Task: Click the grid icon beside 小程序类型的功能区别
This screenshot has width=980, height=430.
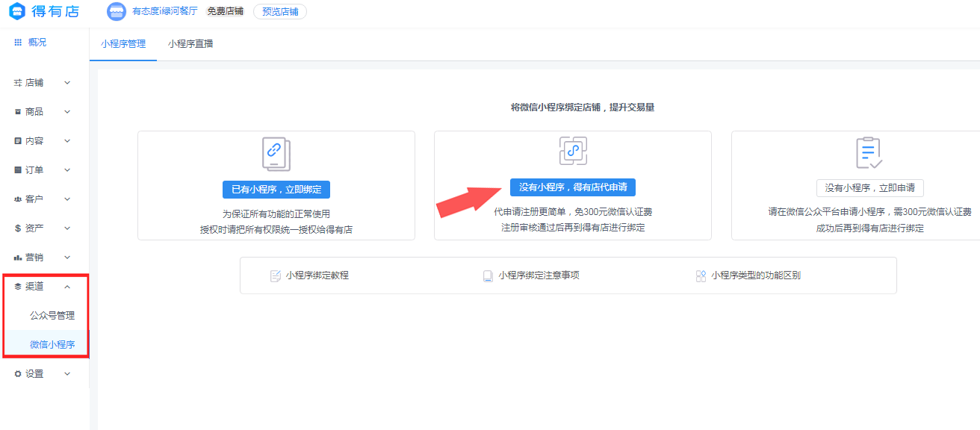Action: coord(701,275)
